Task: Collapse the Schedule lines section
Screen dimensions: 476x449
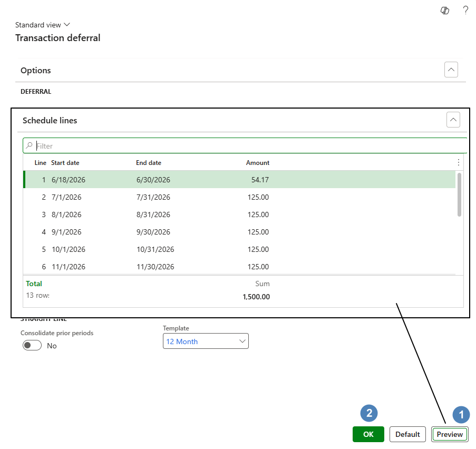Action: [453, 120]
